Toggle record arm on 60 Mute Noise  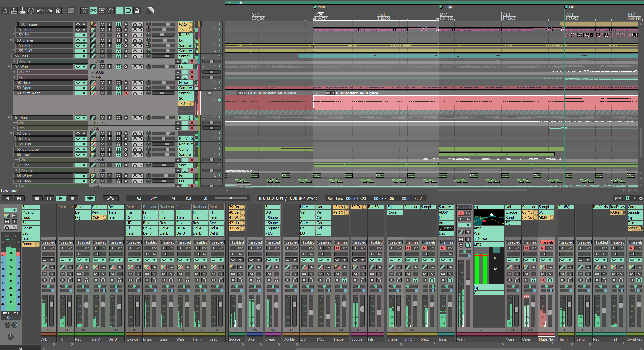coord(126,93)
